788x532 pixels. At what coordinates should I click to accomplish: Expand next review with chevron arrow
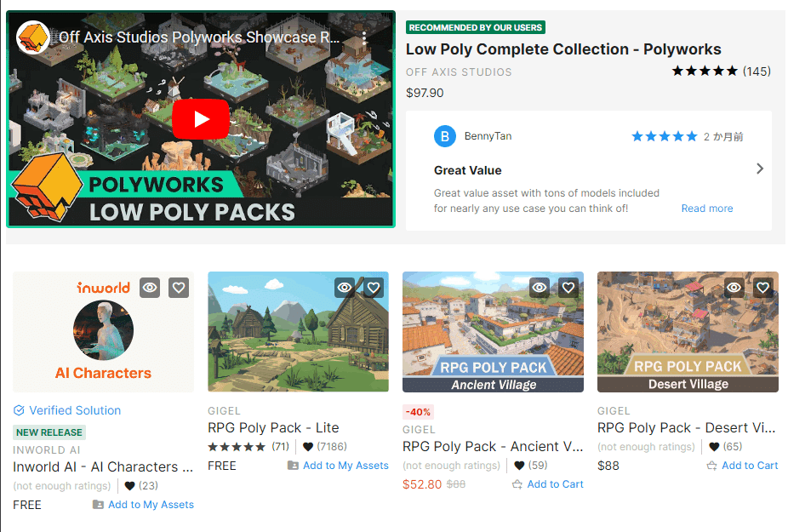(760, 169)
